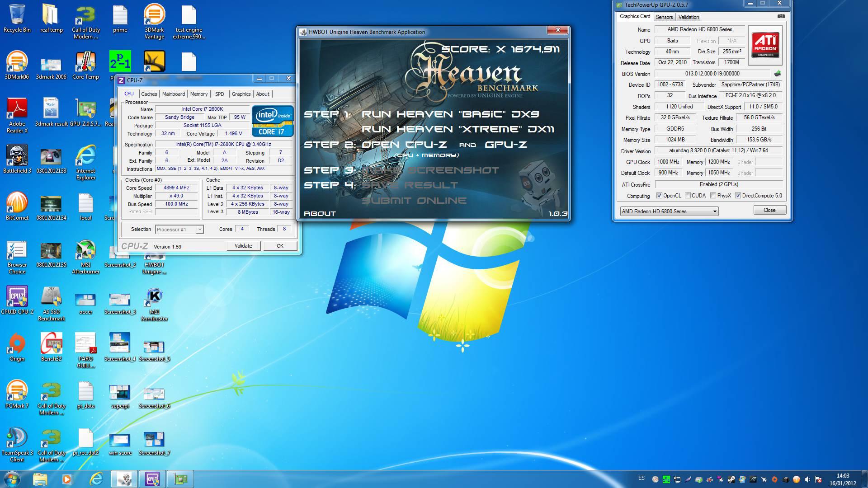Expand the Processor #1 selection dropdown

point(199,230)
